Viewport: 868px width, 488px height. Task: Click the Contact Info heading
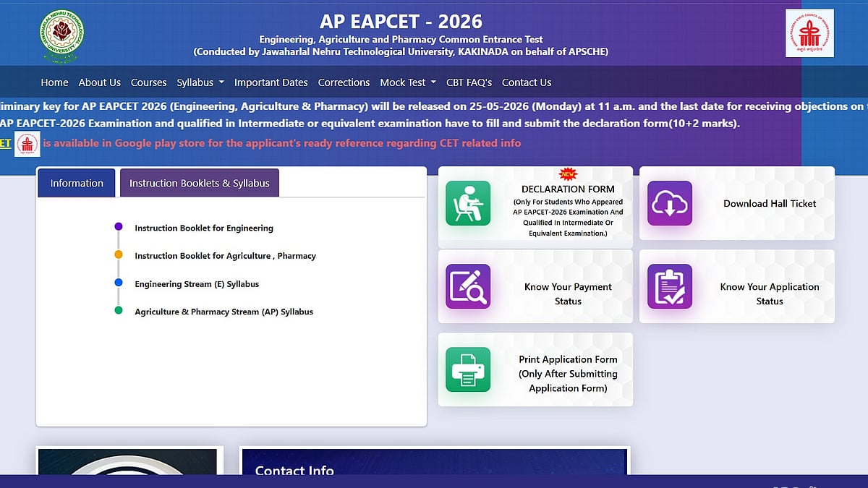point(294,471)
